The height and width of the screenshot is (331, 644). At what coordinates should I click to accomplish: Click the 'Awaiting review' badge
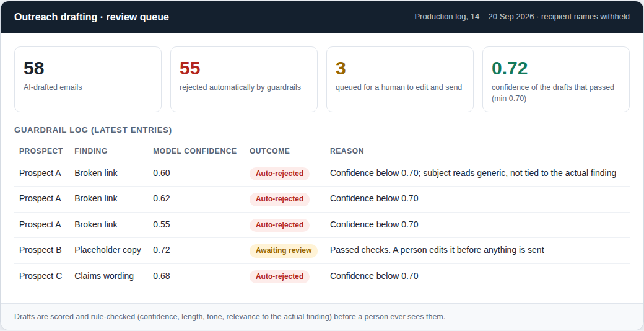click(x=284, y=250)
